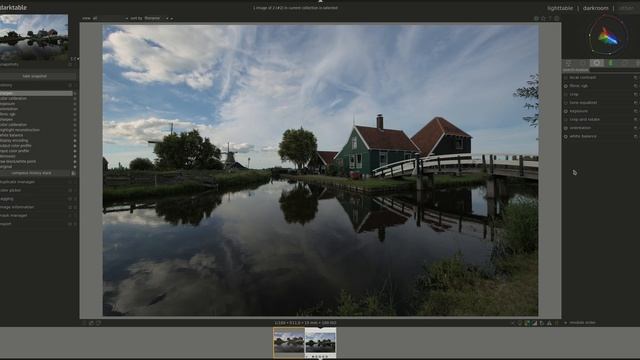The image size is (640, 360).
Task: Open the highlighted circle module group tab
Action: click(597, 63)
